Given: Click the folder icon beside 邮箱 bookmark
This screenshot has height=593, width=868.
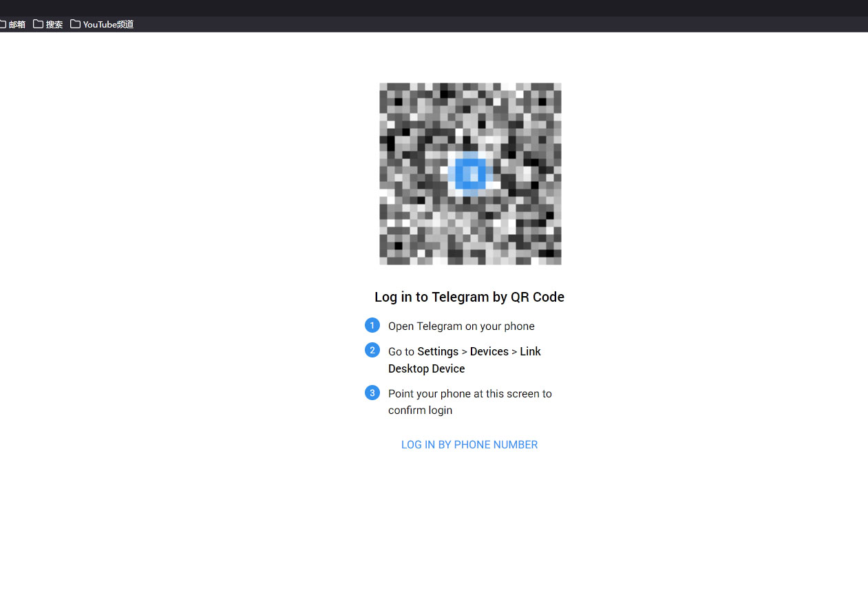Looking at the screenshot, I should (x=3, y=24).
